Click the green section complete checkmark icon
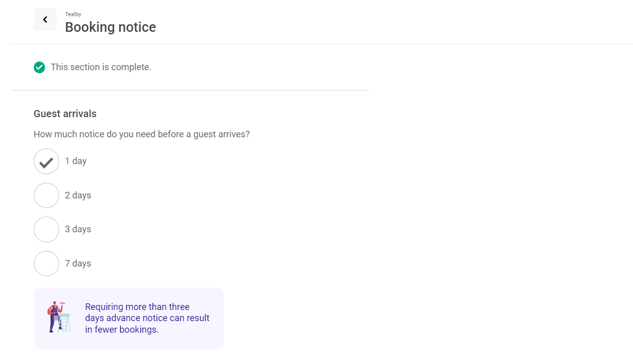 (39, 67)
